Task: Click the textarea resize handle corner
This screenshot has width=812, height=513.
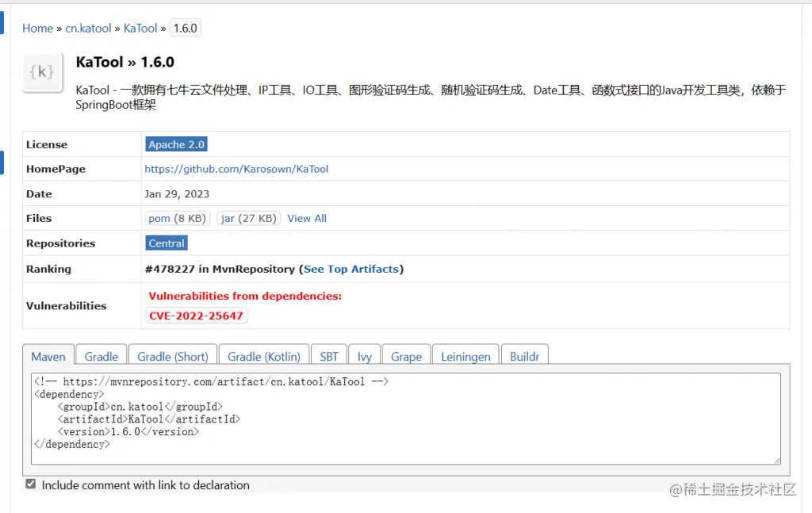Action: pos(777,461)
